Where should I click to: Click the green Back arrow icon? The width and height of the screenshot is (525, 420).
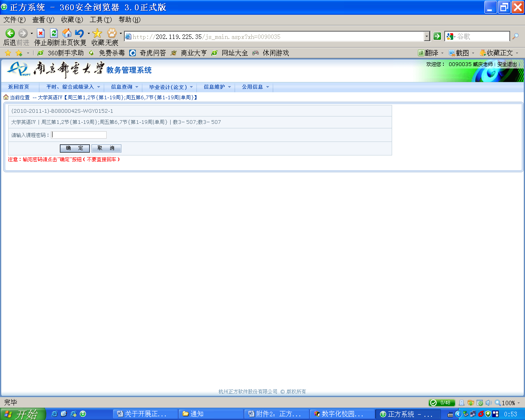point(10,33)
